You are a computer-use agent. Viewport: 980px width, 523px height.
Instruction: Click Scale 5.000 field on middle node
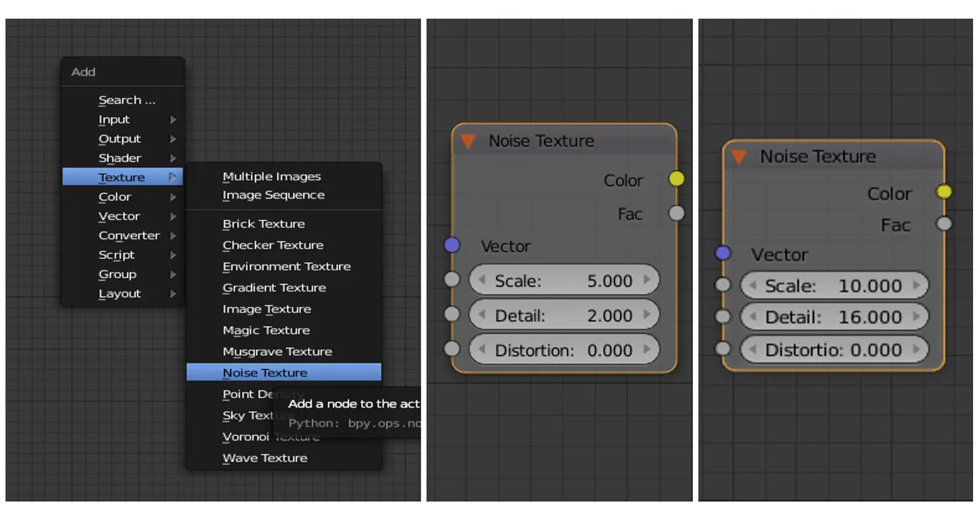click(x=563, y=281)
